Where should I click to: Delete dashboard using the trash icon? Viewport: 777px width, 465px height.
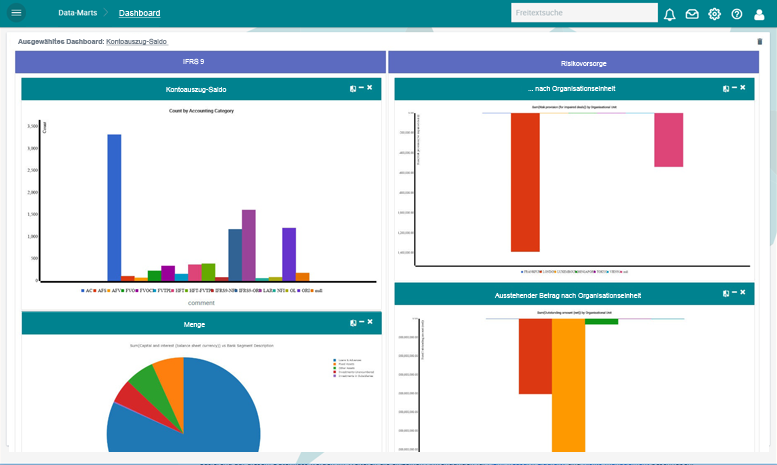pyautogui.click(x=759, y=42)
